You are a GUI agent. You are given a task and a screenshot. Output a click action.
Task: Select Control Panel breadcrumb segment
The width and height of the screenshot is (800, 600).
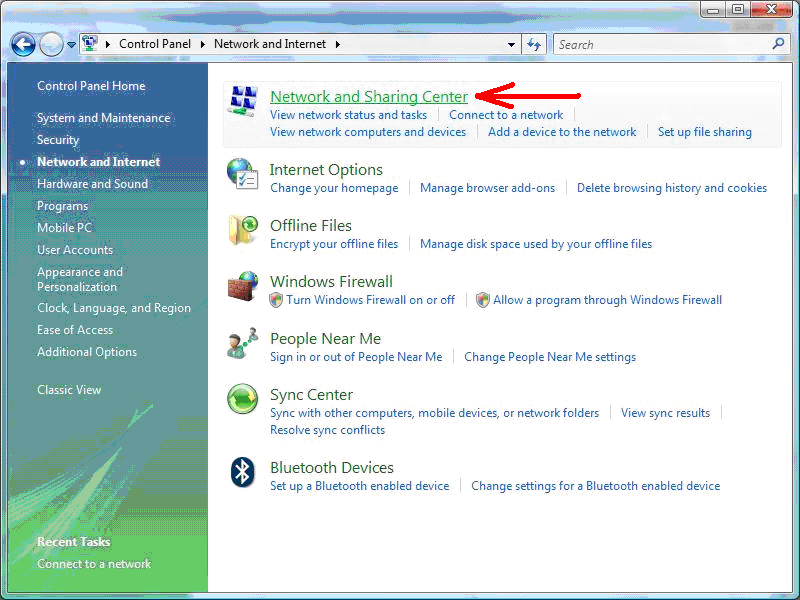pos(155,44)
